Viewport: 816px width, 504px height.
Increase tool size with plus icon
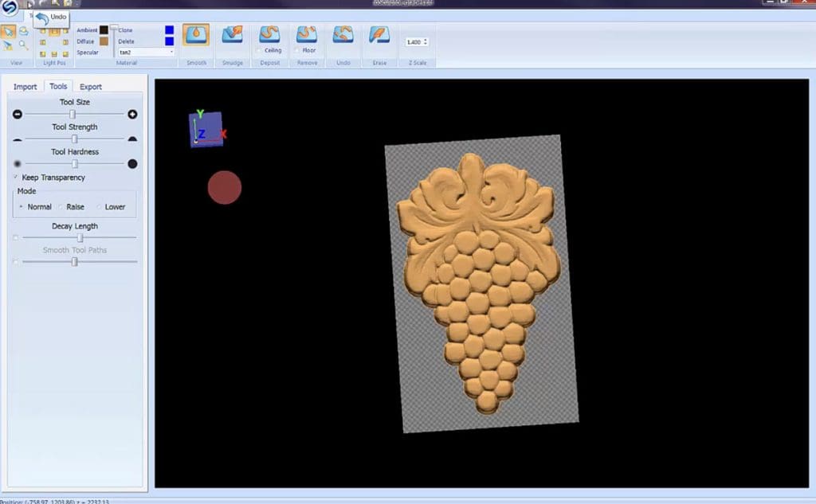tap(133, 115)
